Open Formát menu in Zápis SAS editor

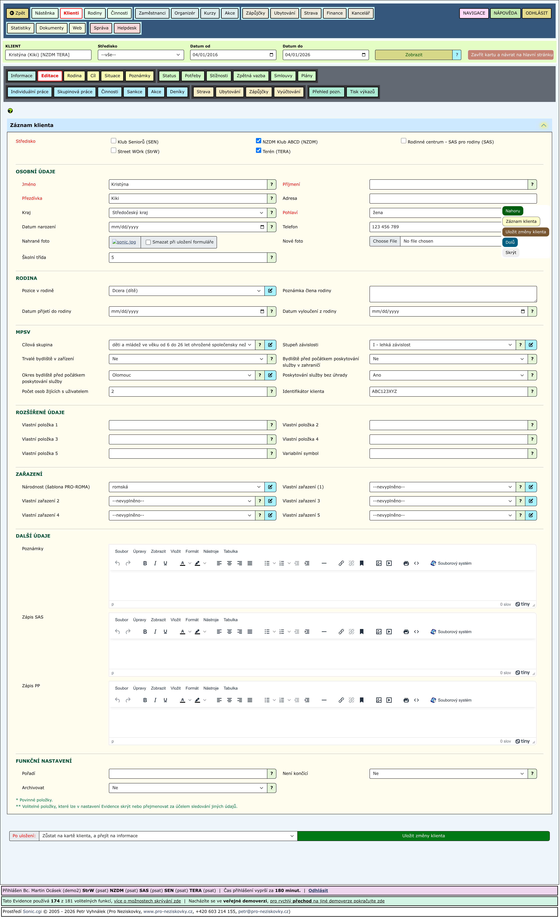[192, 620]
